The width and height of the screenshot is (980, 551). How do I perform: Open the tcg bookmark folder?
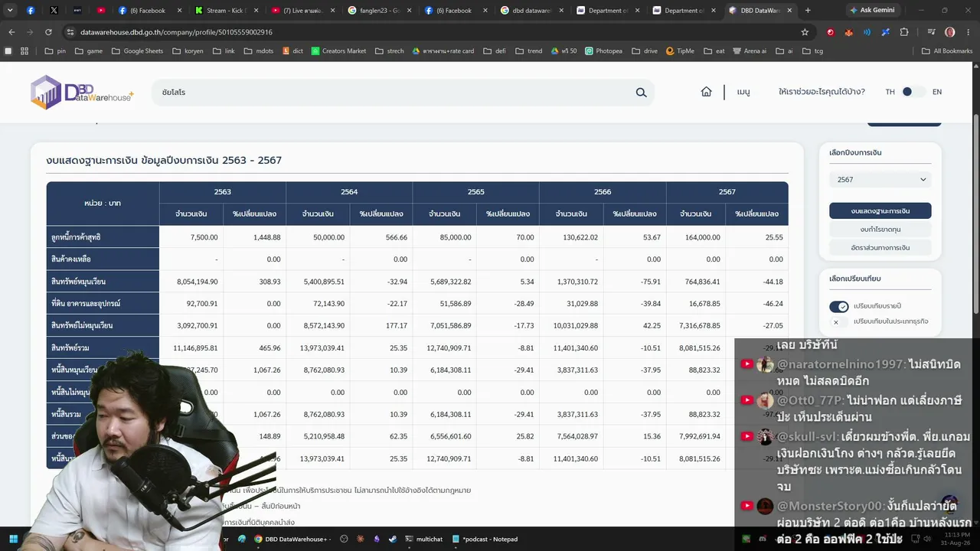[812, 51]
